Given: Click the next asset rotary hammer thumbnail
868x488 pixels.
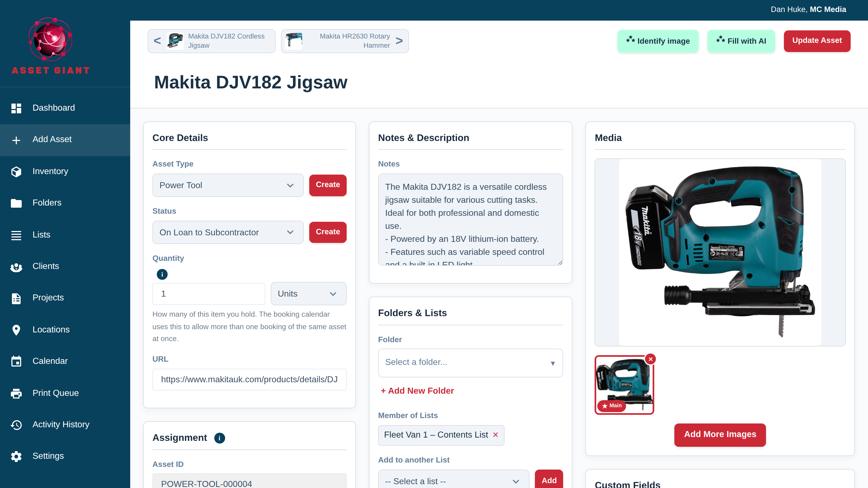Looking at the screenshot, I should (294, 41).
